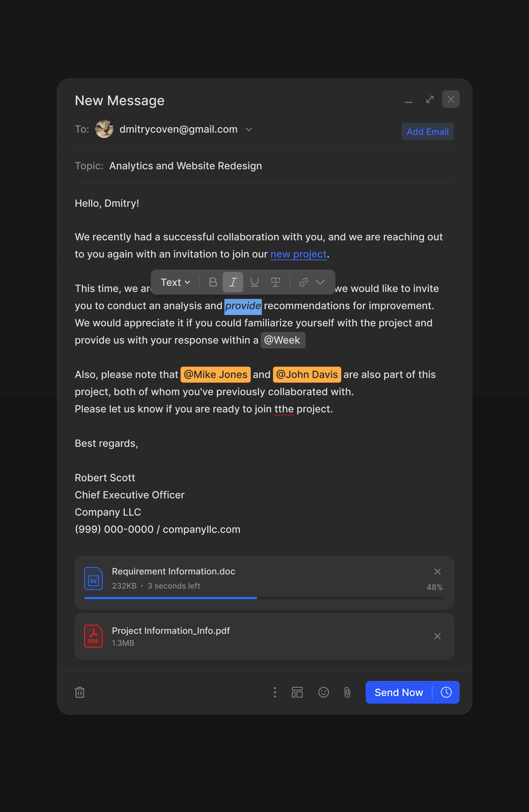Open the new project hyperlink

298,254
